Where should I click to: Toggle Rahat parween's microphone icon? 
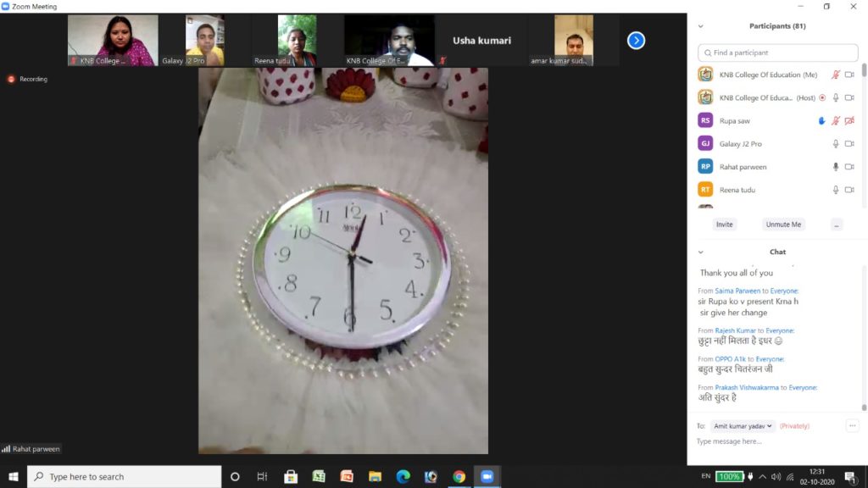tap(836, 167)
